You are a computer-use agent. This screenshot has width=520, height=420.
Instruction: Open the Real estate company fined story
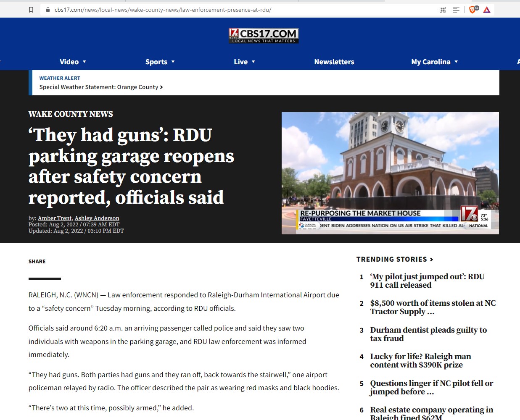[432, 413]
